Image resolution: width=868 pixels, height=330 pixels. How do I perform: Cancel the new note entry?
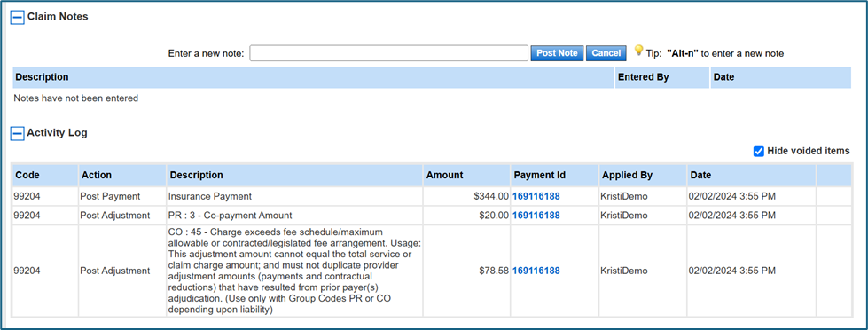(x=606, y=53)
